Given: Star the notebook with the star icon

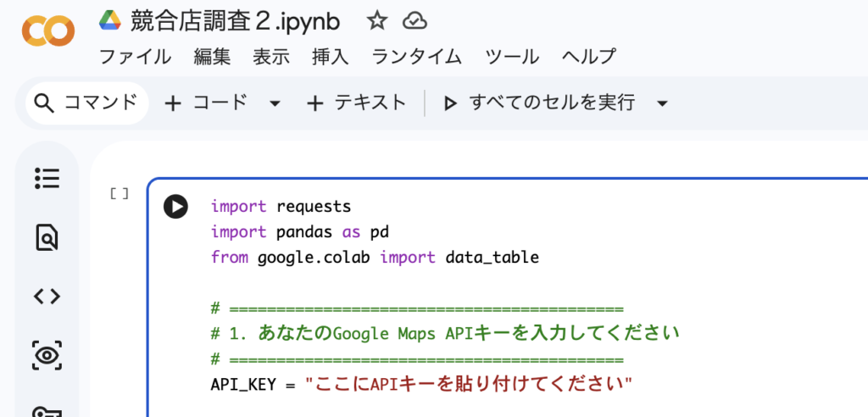Looking at the screenshot, I should point(376,20).
